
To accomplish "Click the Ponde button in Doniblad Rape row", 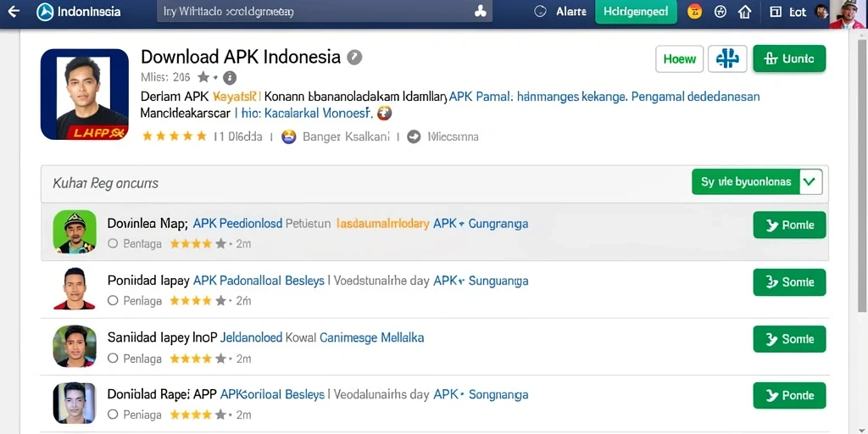I will point(789,395).
